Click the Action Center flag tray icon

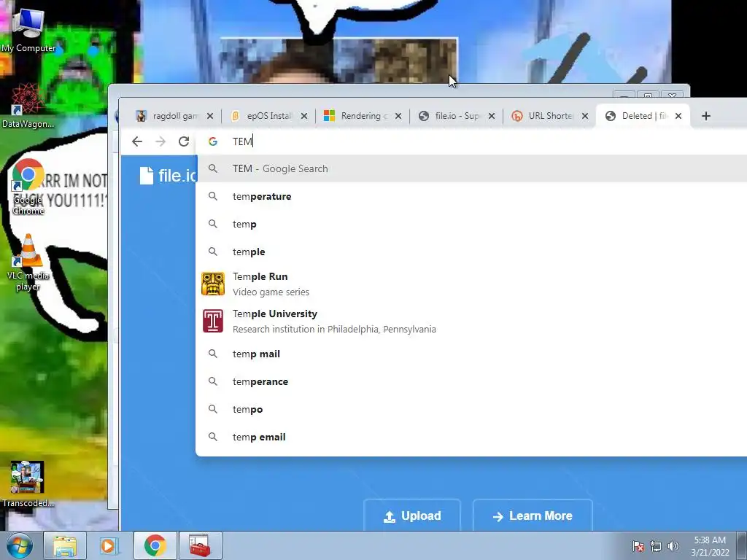point(638,546)
